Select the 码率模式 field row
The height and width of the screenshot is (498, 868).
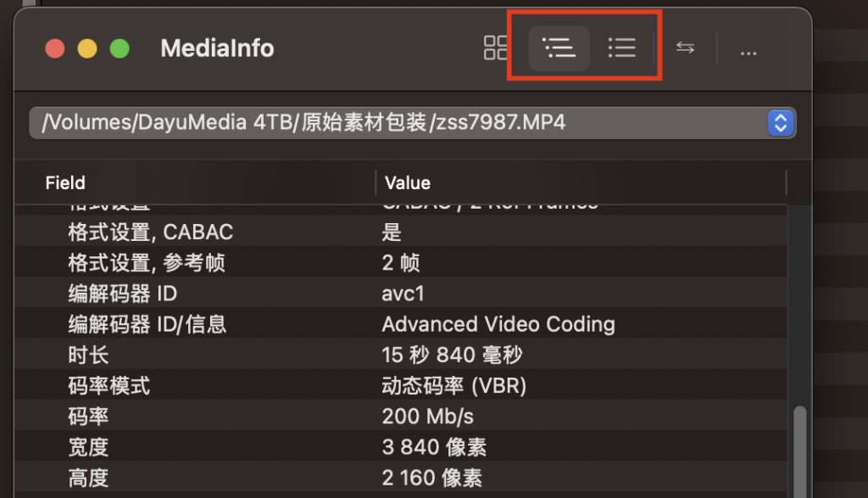[x=108, y=385]
